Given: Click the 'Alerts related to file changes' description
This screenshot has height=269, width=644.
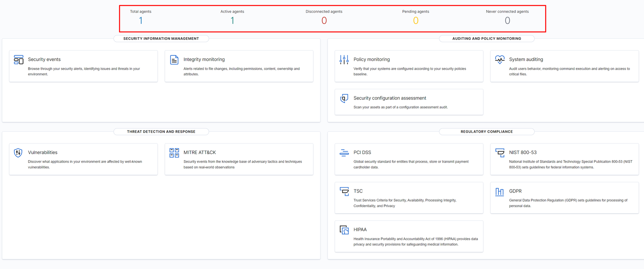Looking at the screenshot, I should [x=242, y=71].
